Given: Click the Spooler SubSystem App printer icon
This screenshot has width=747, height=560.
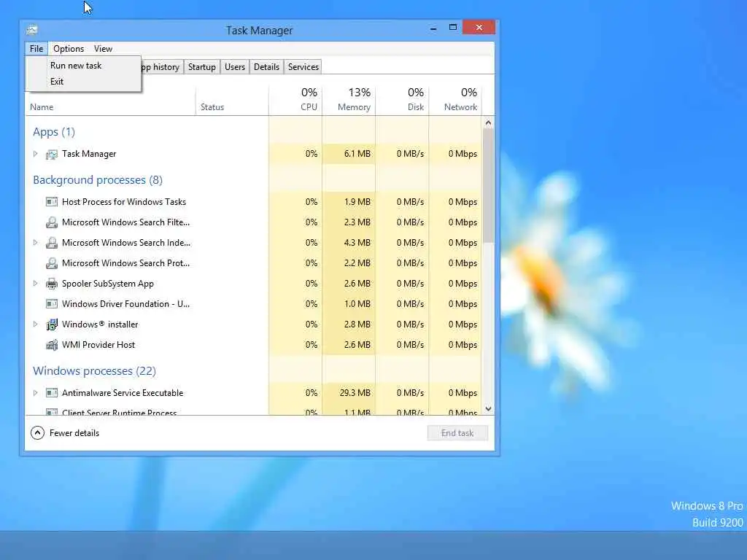Looking at the screenshot, I should [x=52, y=284].
